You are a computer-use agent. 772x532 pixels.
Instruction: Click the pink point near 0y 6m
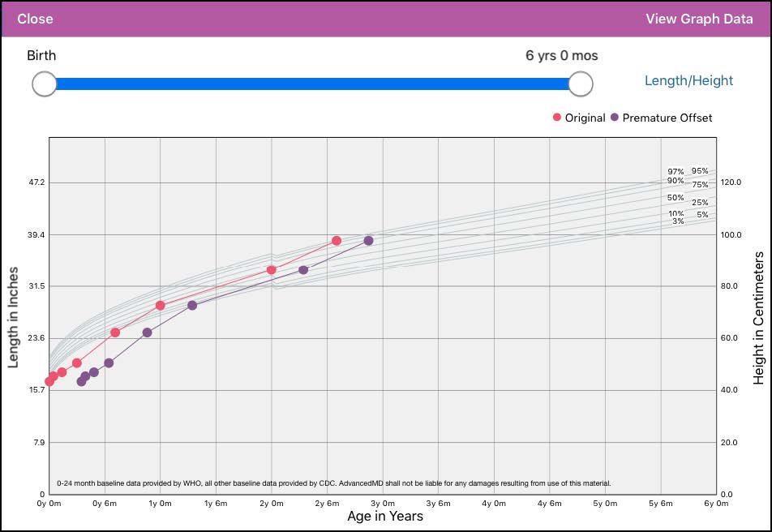pos(115,332)
